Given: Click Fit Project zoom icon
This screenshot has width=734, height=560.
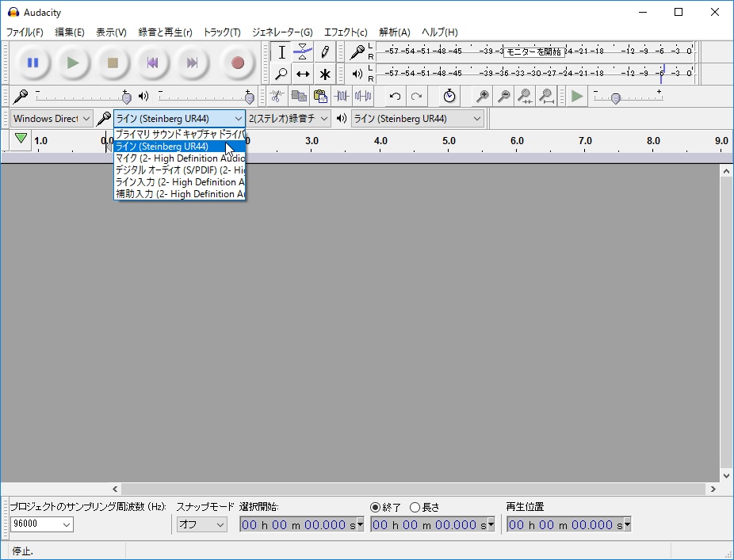Looking at the screenshot, I should [x=546, y=97].
